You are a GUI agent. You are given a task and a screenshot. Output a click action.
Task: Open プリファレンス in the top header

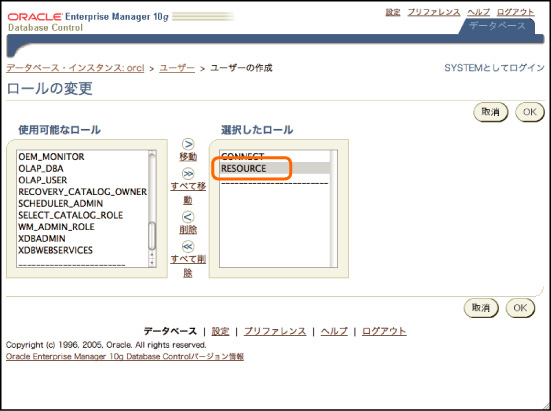click(x=434, y=12)
